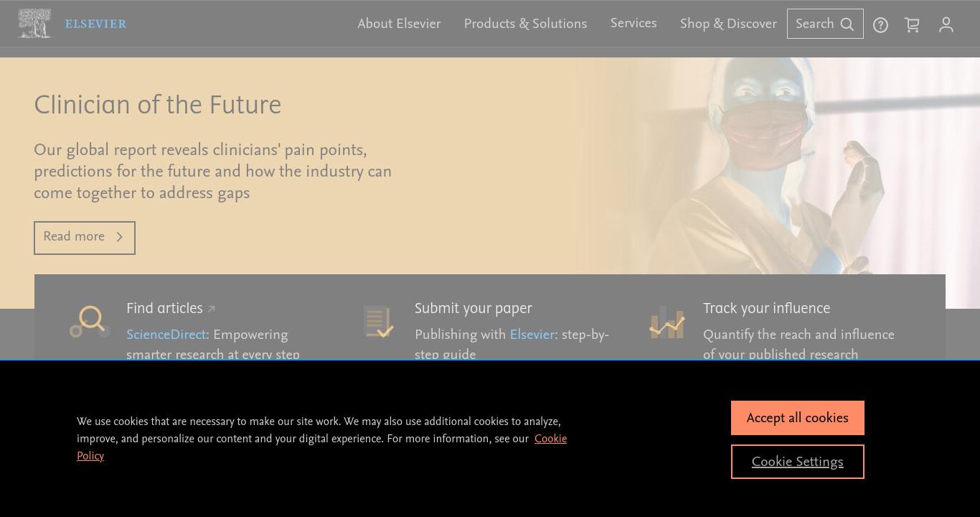
Task: Accept all cookies
Action: [x=798, y=418]
